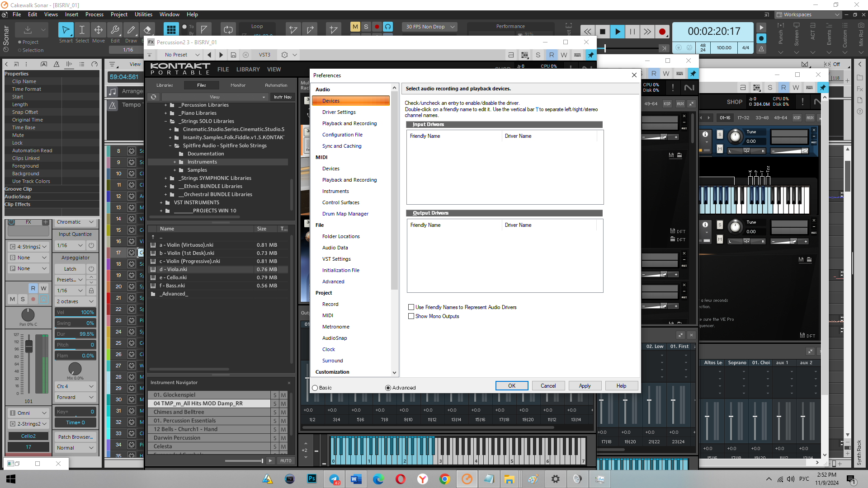Select the Basic radio button

coord(315,388)
